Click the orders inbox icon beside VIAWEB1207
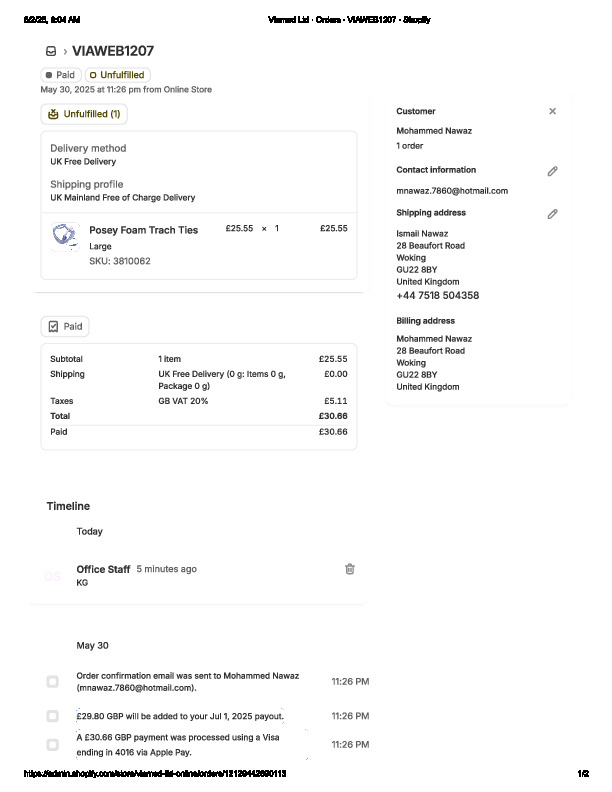The width and height of the screenshot is (612, 792). click(x=51, y=51)
